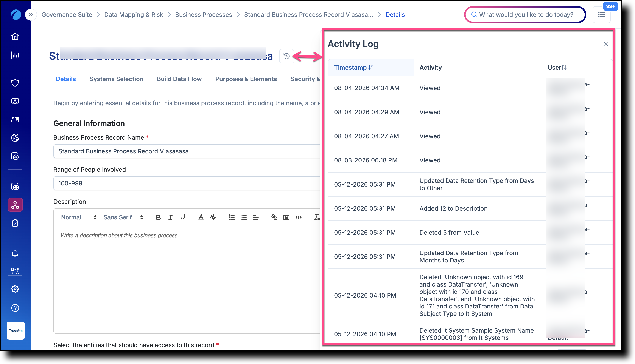Open the task list icon with 99+ badge
Image resolution: width=635 pixels, height=364 pixels.
[601, 14]
